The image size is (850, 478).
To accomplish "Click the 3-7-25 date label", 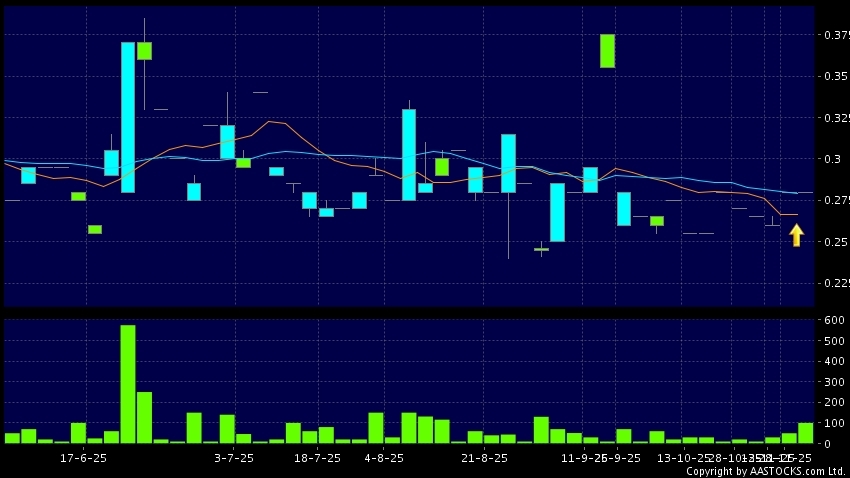I will 234,458.
